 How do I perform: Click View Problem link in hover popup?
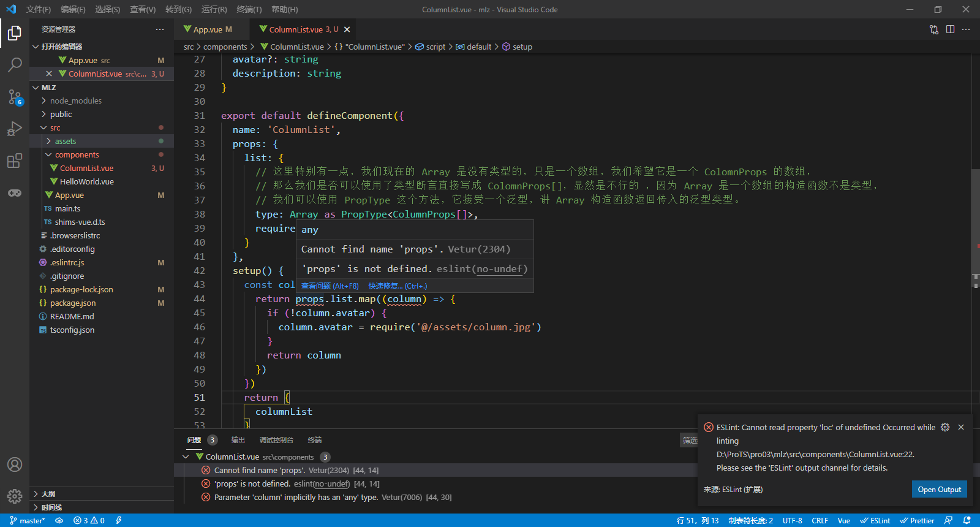(x=330, y=286)
